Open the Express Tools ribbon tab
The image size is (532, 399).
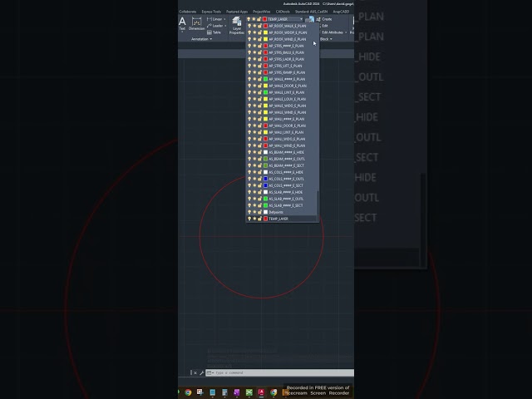click(211, 12)
